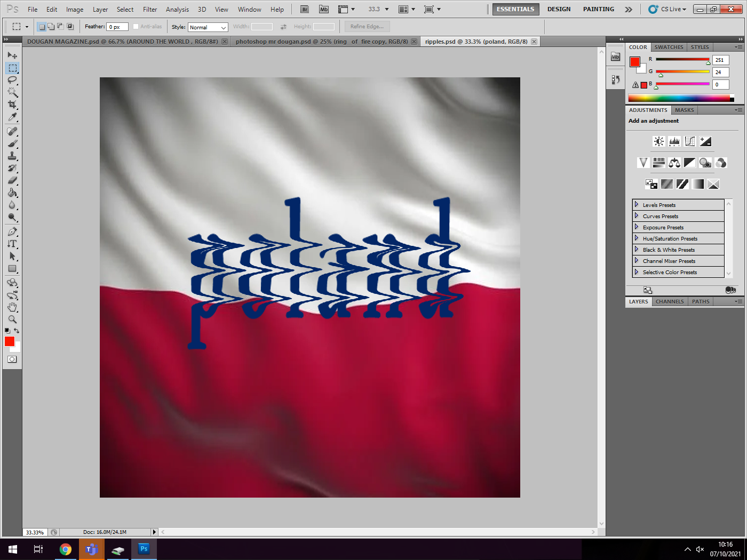Add a Color Balance adjustment
This screenshot has width=747, height=560.
[674, 163]
